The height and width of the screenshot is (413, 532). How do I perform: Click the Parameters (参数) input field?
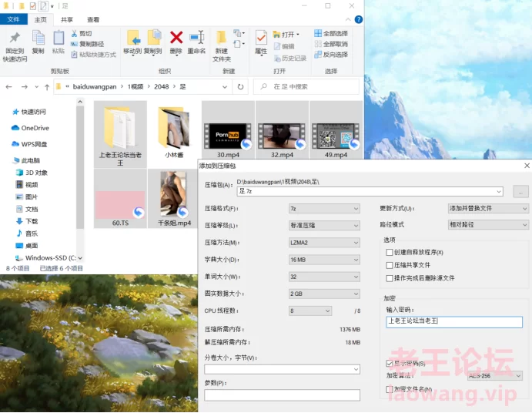coord(283,395)
